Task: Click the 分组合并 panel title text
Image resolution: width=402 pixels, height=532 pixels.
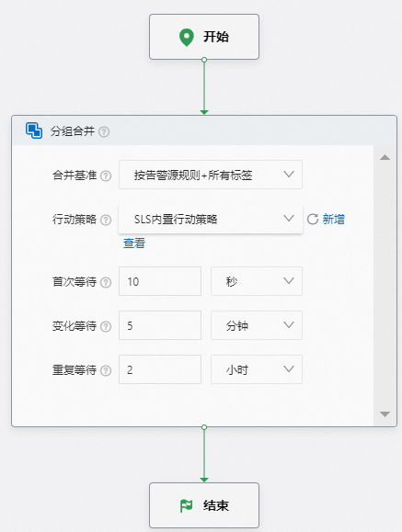Action: pyautogui.click(x=73, y=131)
